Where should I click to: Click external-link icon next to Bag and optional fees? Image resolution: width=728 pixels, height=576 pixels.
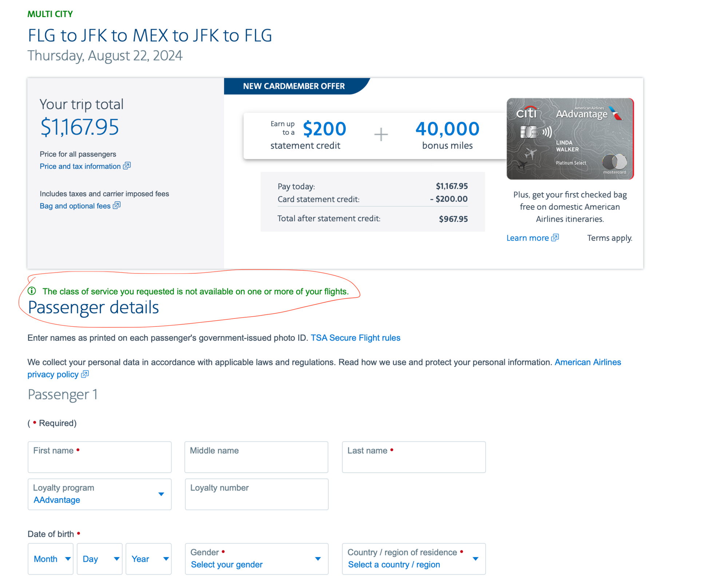pos(116,206)
